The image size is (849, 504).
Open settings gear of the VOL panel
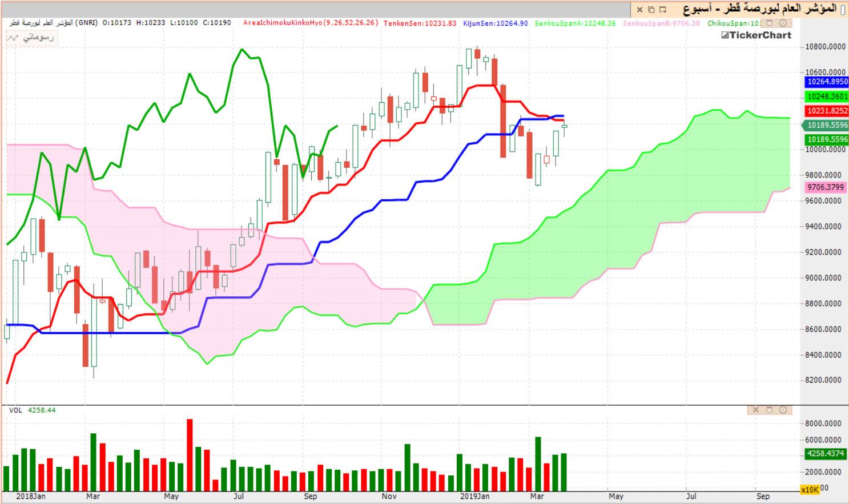tap(783, 410)
